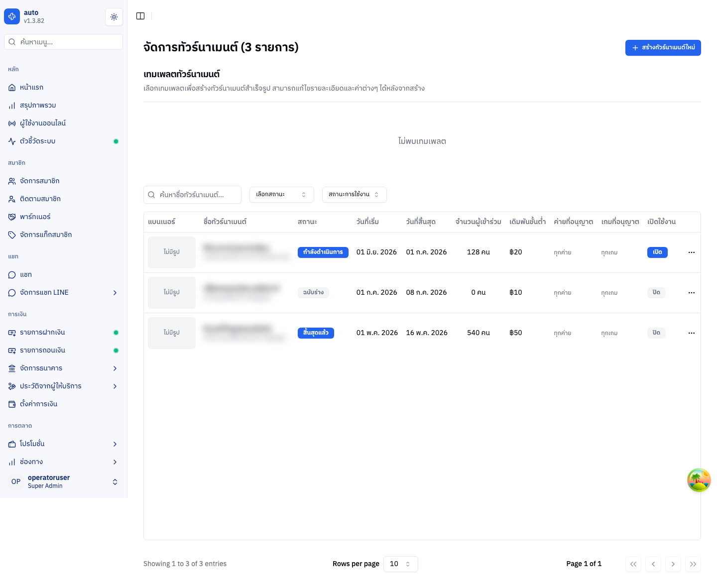
Task: Click สร้างทัวร์นาเมนต์ใหม่ button
Action: (663, 48)
